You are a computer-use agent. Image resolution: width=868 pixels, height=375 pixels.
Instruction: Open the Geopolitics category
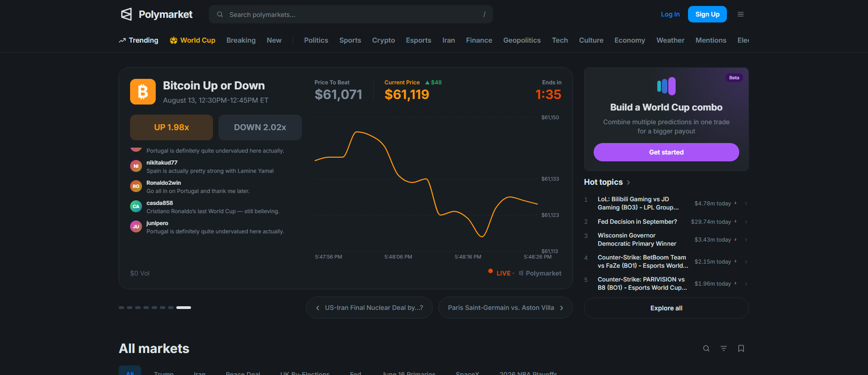[x=522, y=40]
